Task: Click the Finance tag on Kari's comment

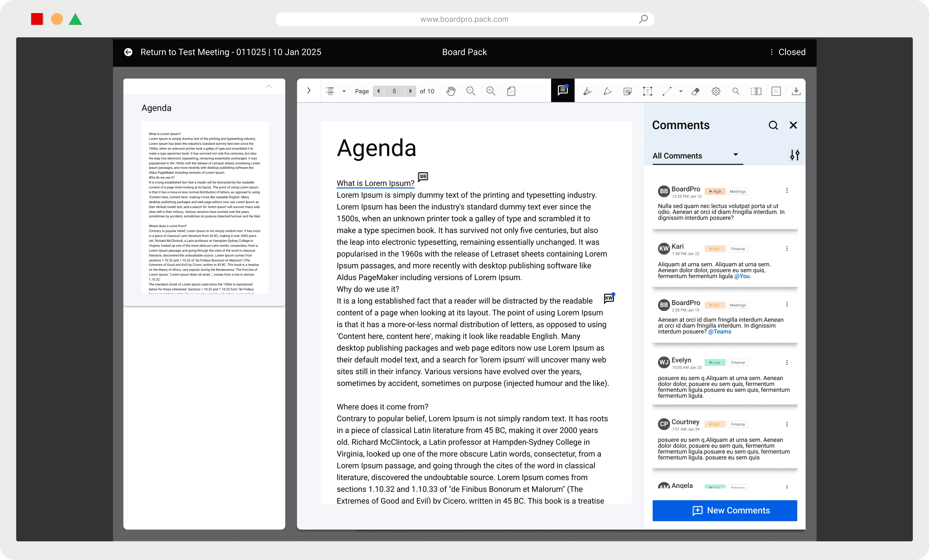Action: [x=738, y=249]
